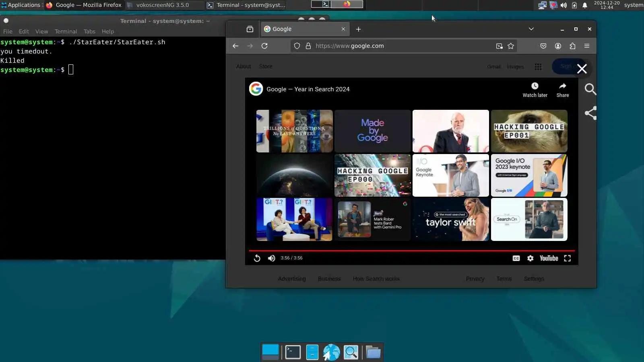
Task: Open the Search On video thumbnail
Action: (529, 220)
